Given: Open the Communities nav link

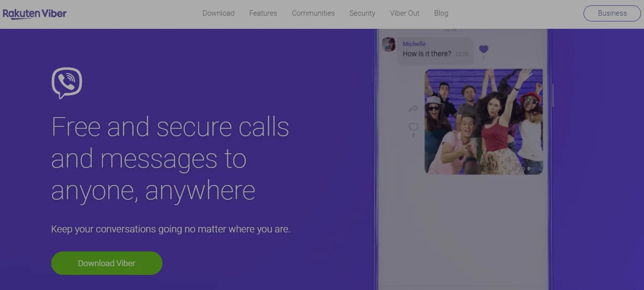Looking at the screenshot, I should (313, 13).
